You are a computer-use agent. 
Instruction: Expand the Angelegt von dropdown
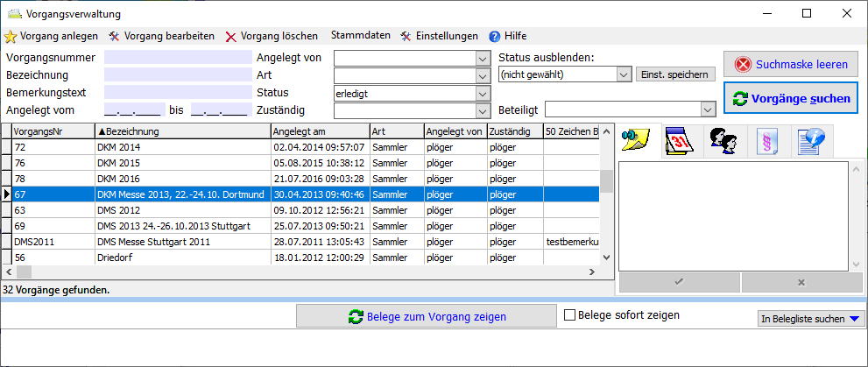click(483, 58)
